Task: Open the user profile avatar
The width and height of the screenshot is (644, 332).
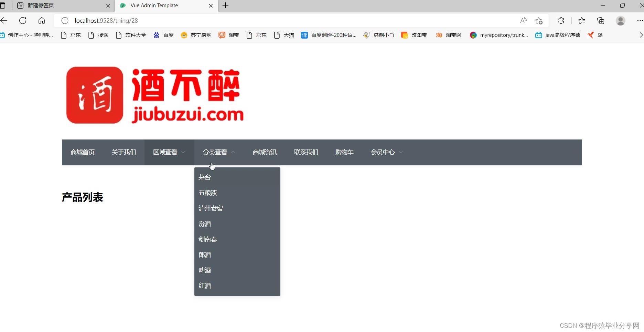Action: tap(621, 21)
